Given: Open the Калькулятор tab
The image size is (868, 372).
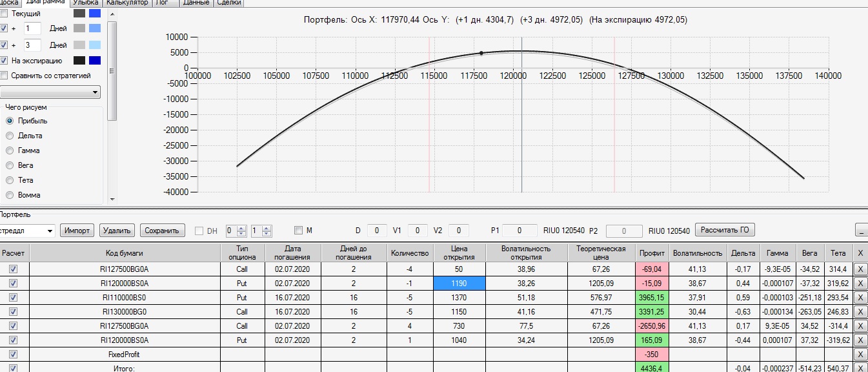Looking at the screenshot, I should point(127,3).
